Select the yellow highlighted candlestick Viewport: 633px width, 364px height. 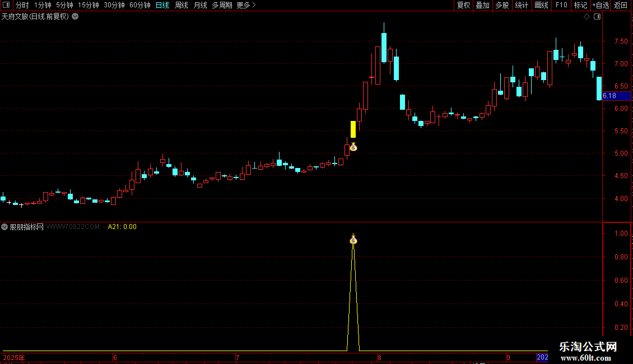[353, 129]
